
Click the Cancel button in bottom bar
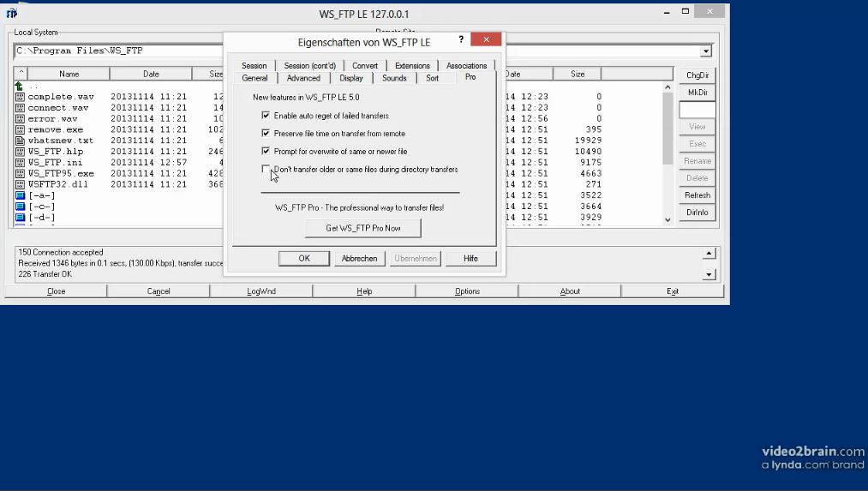(x=159, y=291)
